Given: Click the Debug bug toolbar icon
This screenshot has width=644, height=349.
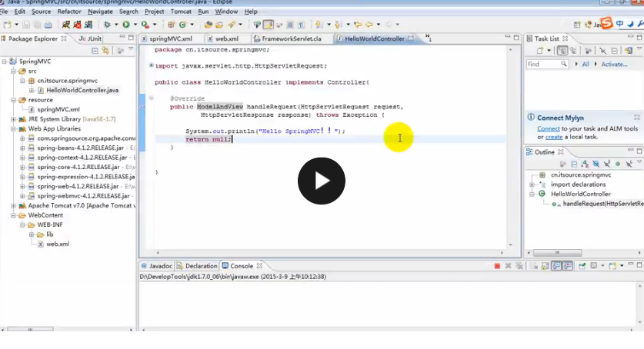Looking at the screenshot, I should [x=107, y=25].
